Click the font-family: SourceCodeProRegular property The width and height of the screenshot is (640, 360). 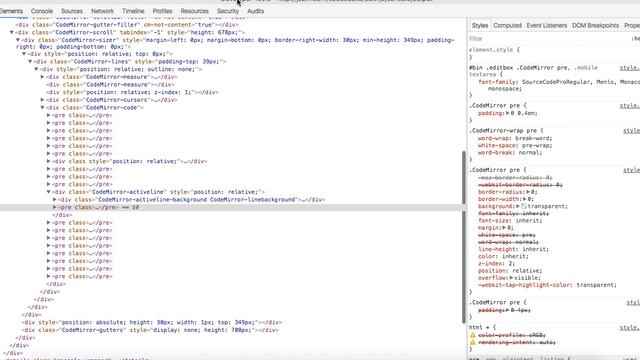coord(559,85)
